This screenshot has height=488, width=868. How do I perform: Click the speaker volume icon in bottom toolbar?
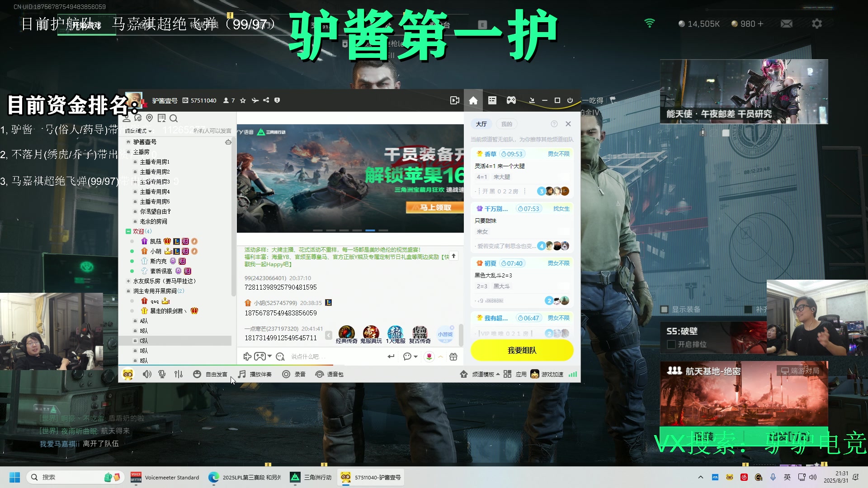[x=147, y=374]
